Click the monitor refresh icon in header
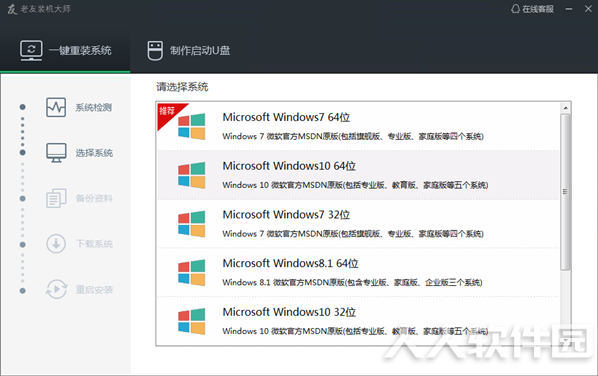This screenshot has width=598, height=376. [31, 50]
